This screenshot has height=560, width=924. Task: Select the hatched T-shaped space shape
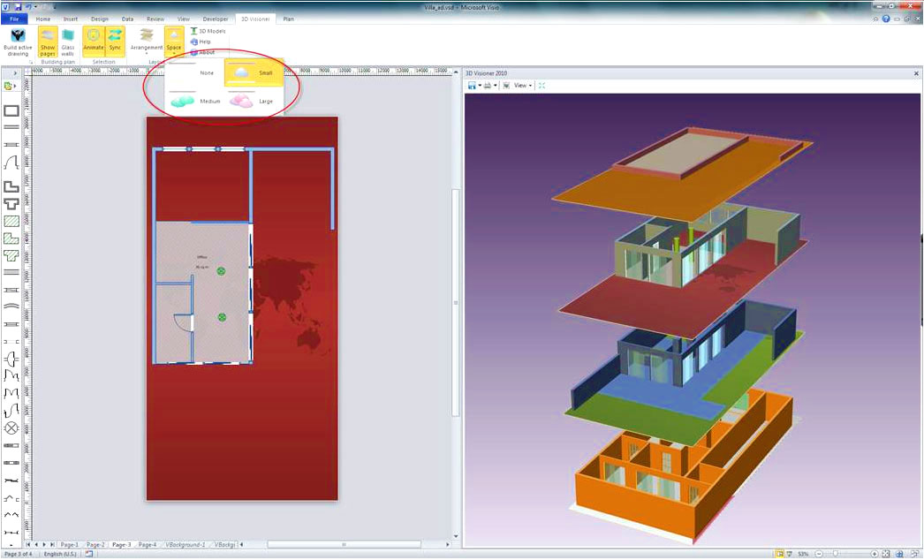(x=11, y=256)
